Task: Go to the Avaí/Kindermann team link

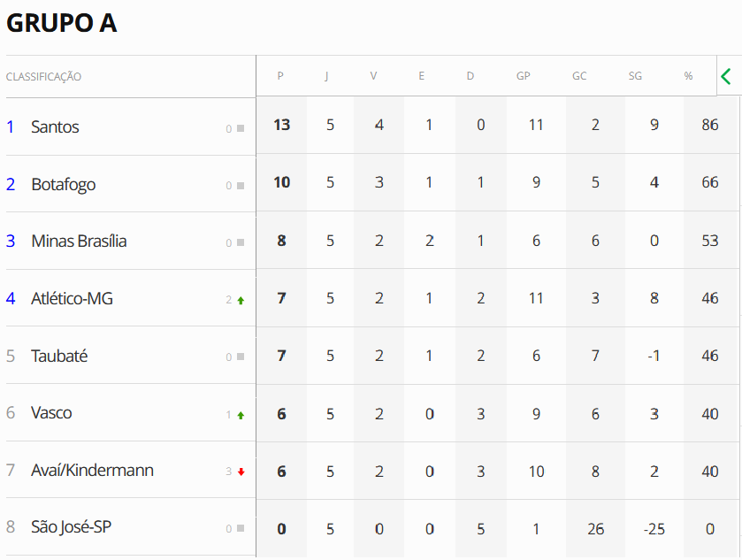Action: (92, 471)
